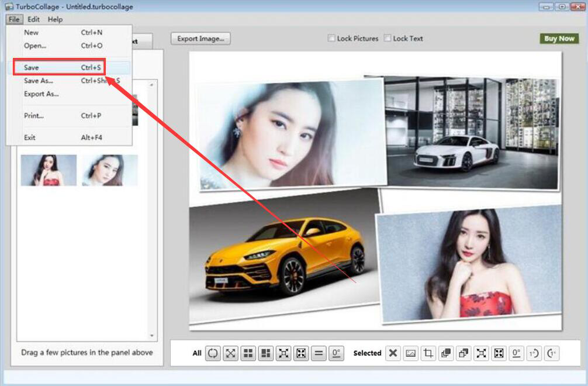Viewport: 588px width, 386px height.
Task: Click the send to back icon
Action: [x=464, y=353]
